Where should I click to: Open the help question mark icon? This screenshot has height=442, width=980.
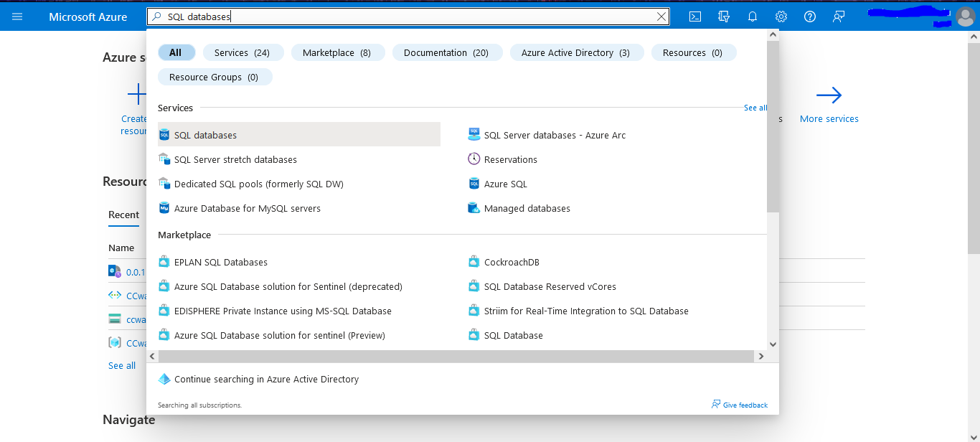click(810, 17)
